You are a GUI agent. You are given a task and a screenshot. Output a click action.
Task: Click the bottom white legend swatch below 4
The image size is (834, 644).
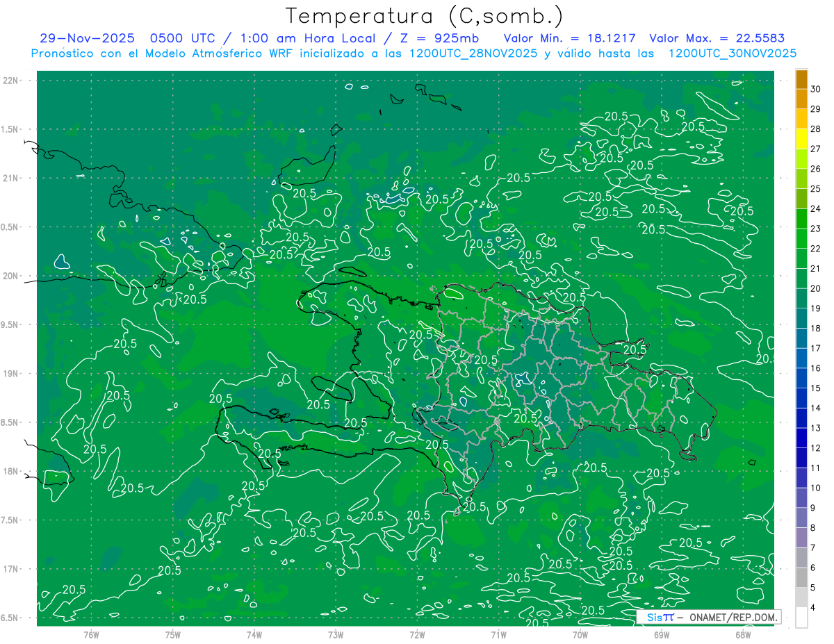(801, 618)
